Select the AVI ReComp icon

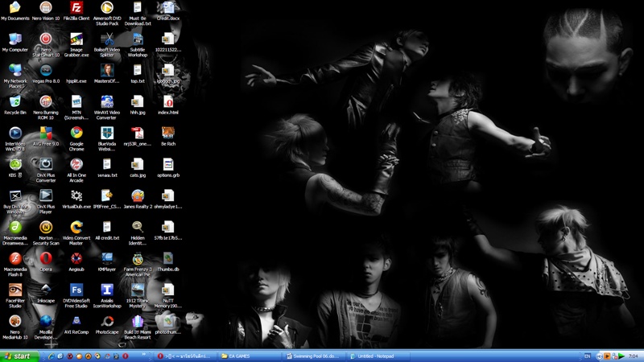pos(76,325)
